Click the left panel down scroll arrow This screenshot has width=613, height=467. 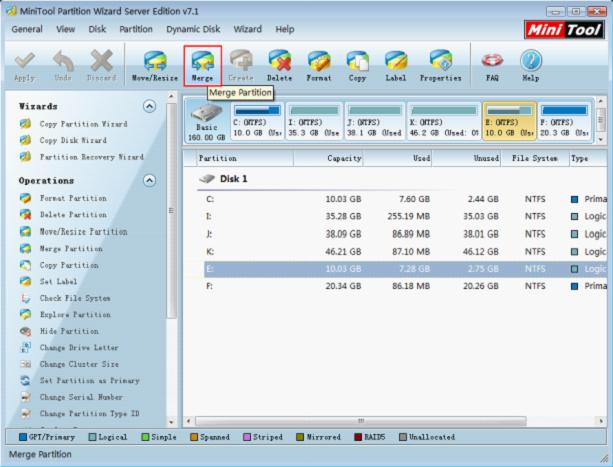coord(171,422)
